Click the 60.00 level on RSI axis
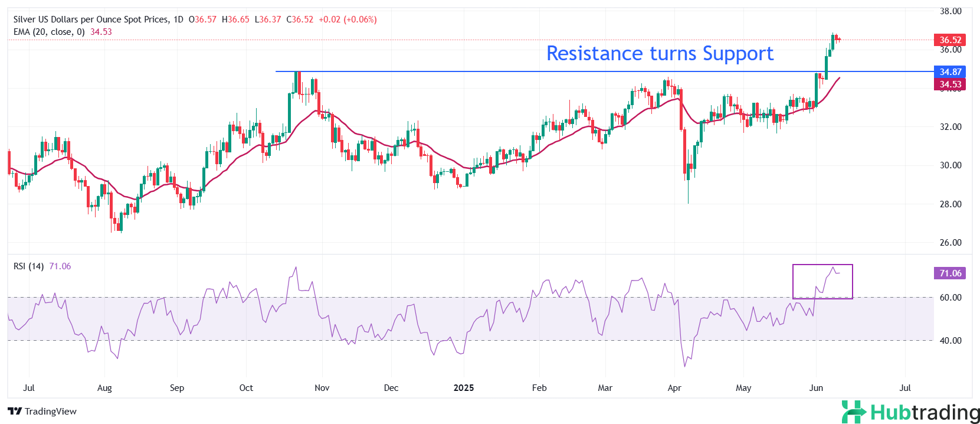980x424 pixels. pos(950,298)
